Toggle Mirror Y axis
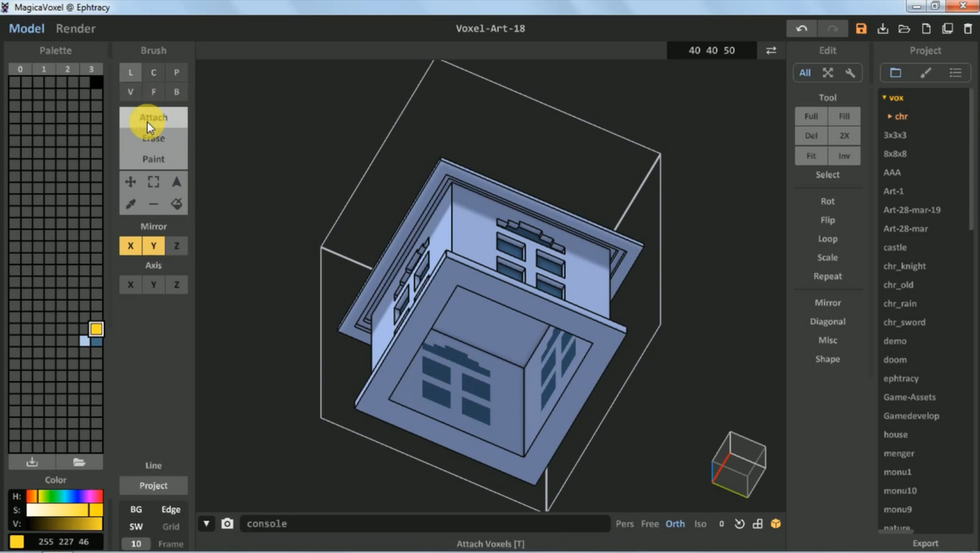 point(153,246)
